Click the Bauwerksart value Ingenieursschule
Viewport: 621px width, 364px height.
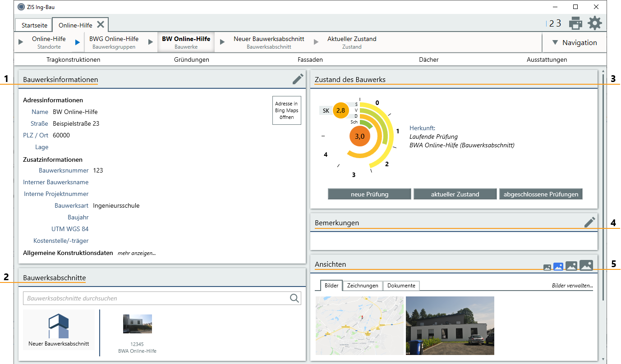(116, 205)
